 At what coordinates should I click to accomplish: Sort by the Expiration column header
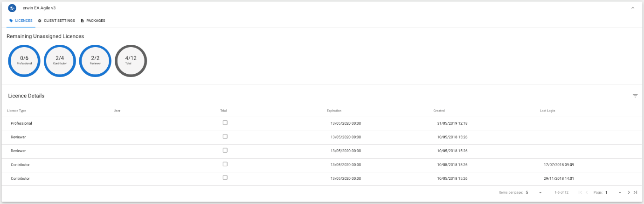pyautogui.click(x=334, y=111)
